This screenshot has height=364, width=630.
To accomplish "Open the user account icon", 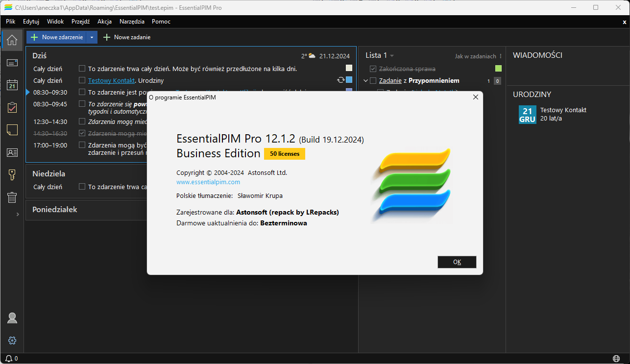I will pos(12,318).
